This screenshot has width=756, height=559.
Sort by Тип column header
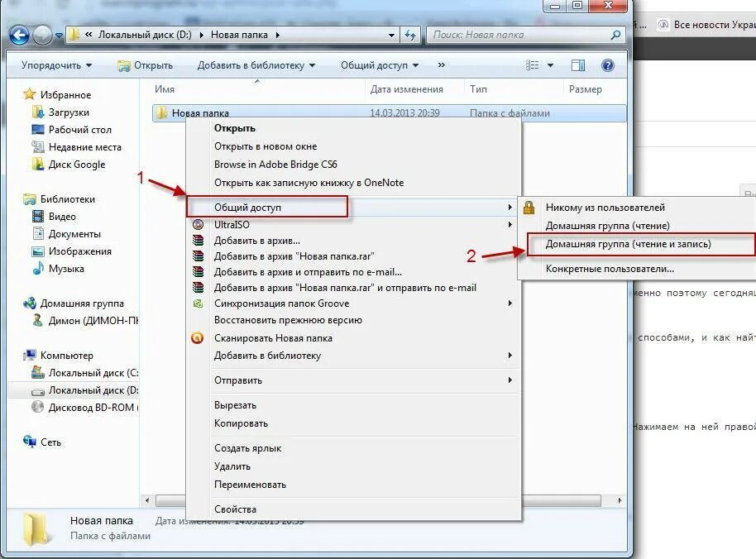click(478, 89)
